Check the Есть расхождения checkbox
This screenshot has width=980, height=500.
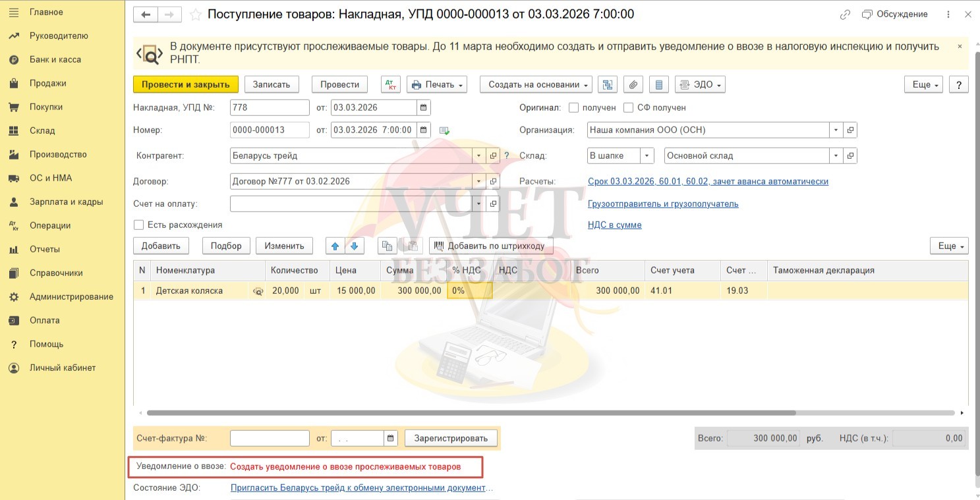pyautogui.click(x=138, y=225)
